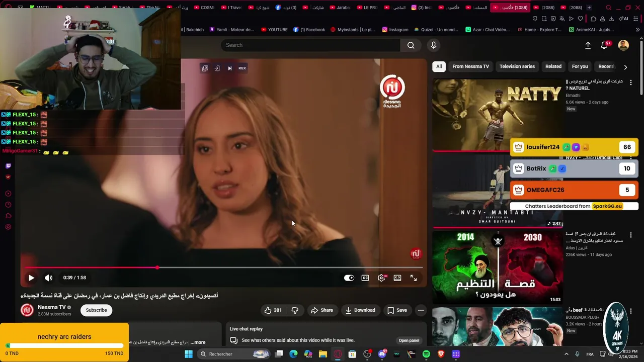Click the RGX overlay button

pos(242,68)
